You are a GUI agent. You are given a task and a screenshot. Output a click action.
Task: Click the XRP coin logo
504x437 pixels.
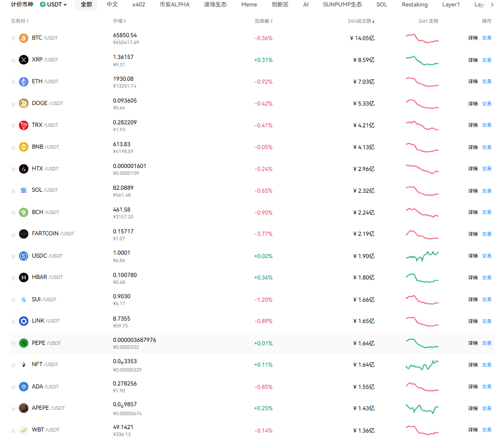coord(23,60)
